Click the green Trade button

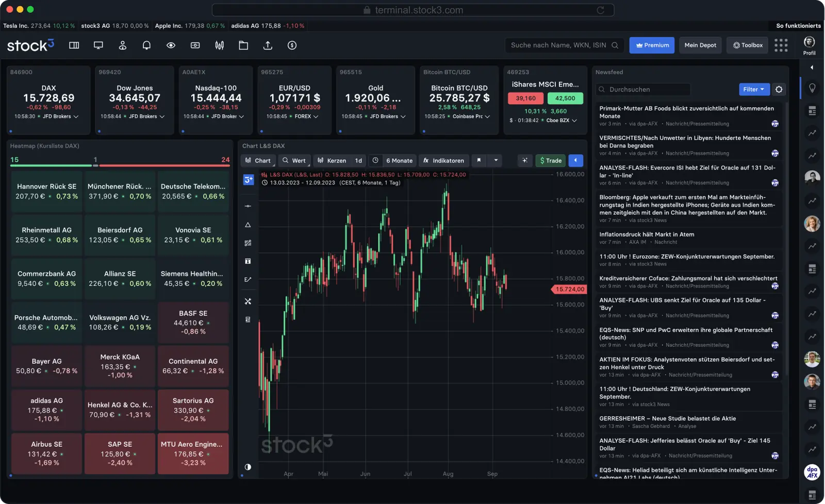click(x=550, y=160)
